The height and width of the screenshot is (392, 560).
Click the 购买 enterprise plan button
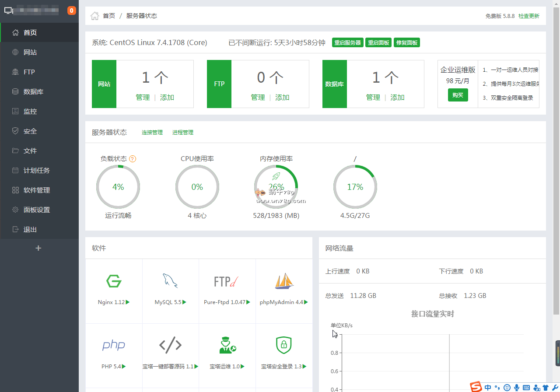pyautogui.click(x=458, y=95)
